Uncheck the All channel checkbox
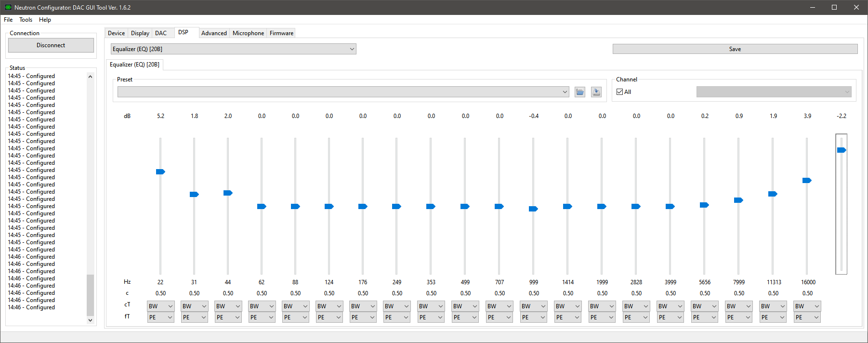Image resolution: width=868 pixels, height=343 pixels. [620, 92]
